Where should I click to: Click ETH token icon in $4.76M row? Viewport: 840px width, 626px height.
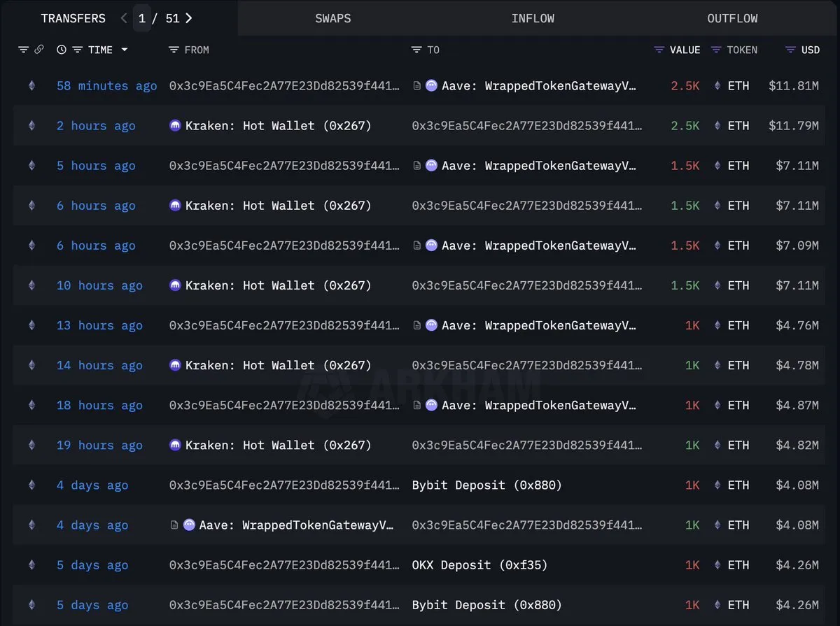coord(717,325)
